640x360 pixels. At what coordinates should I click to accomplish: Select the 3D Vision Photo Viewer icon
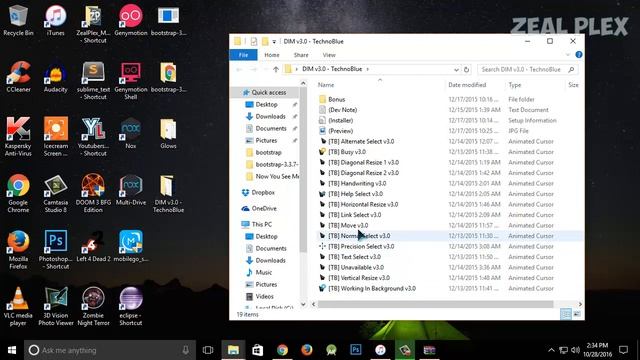(x=56, y=306)
